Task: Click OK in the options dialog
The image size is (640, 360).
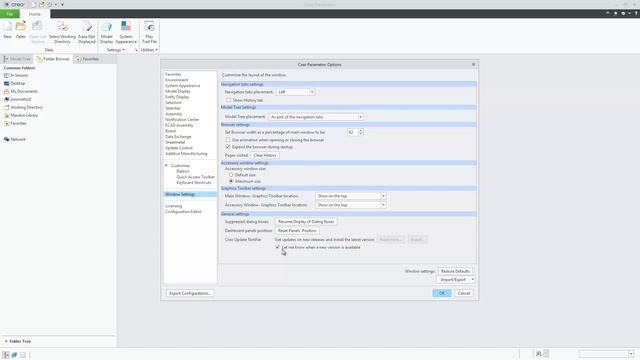Action: [442, 293]
